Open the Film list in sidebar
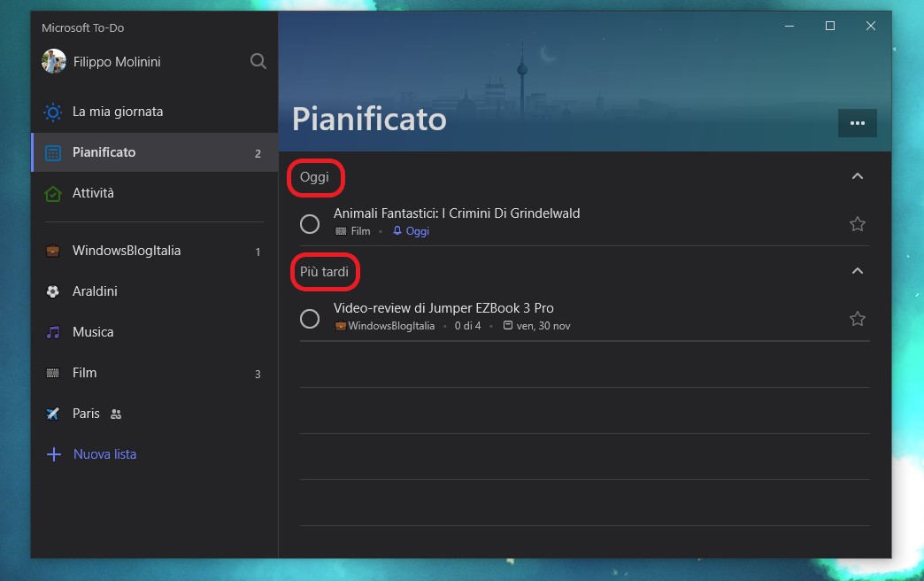924x581 pixels. [154, 373]
